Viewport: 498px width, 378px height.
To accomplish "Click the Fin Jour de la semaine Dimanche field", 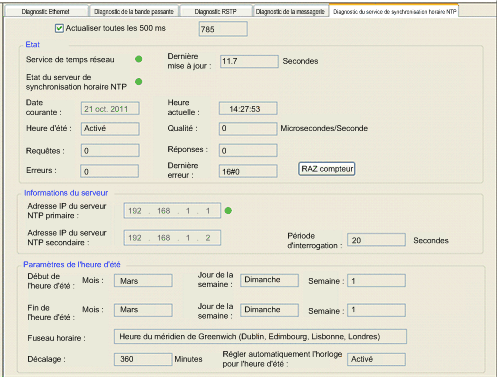I will pos(269,310).
